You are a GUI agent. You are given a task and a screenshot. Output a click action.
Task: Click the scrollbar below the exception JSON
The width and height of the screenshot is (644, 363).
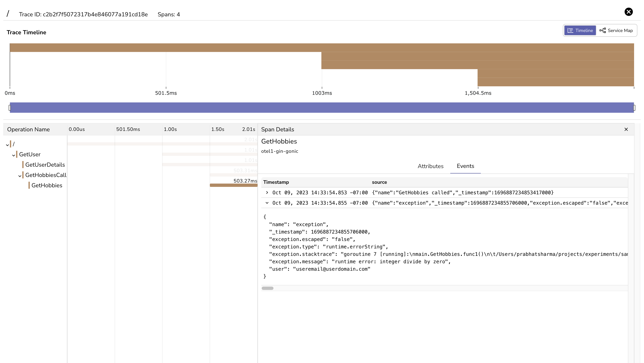pos(267,288)
